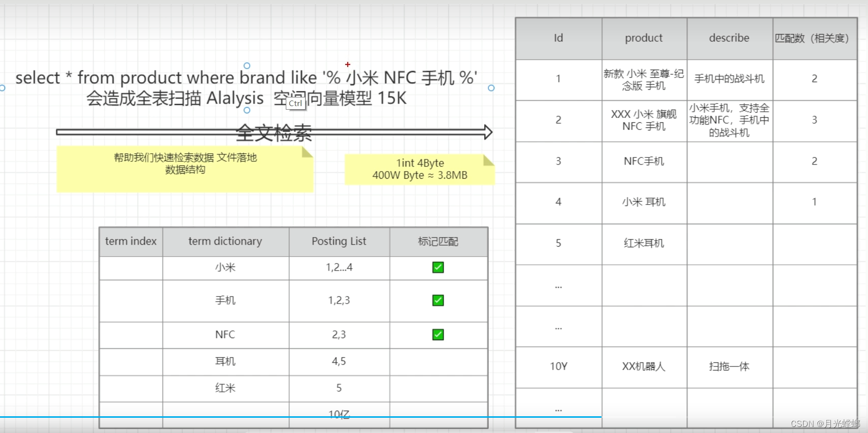Select the product cell NFC手机
868x433 pixels.
[644, 161]
